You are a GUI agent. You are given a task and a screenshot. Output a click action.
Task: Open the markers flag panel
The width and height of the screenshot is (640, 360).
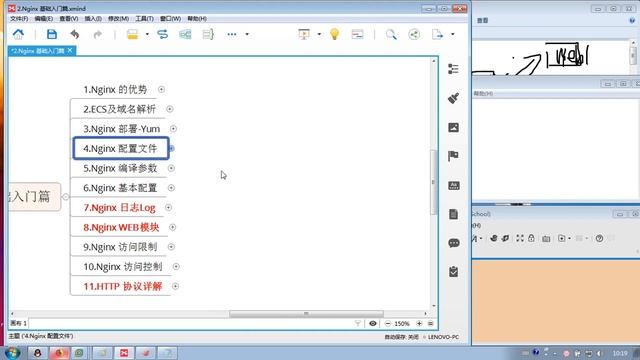pos(453,156)
